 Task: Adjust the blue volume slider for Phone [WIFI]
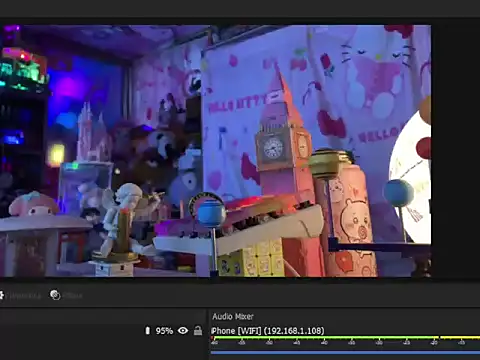[x=345, y=352]
